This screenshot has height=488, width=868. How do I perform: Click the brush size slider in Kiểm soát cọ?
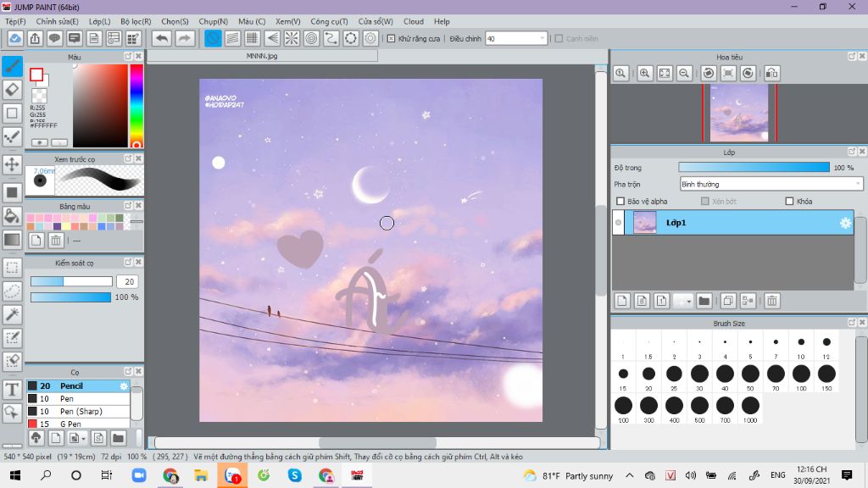[71, 281]
